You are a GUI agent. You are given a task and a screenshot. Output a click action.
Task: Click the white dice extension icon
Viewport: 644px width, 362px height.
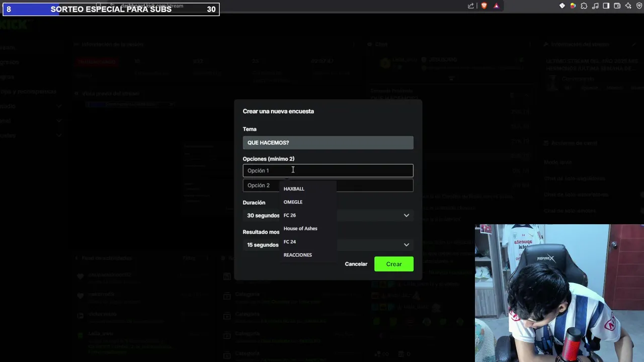[562, 6]
